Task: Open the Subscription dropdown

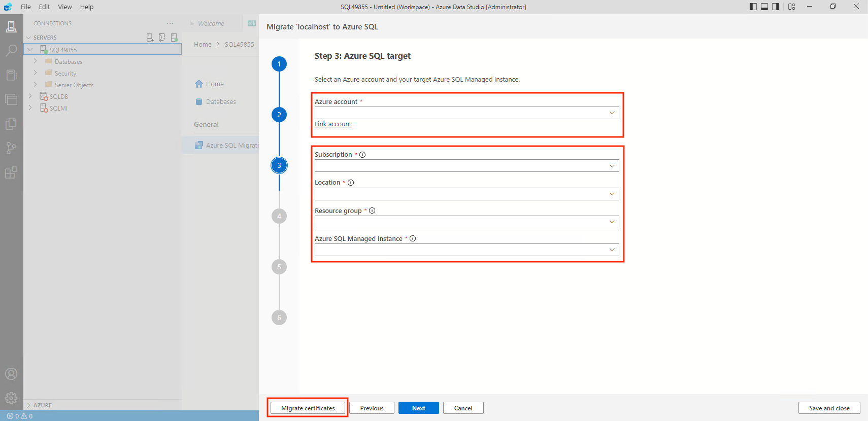Action: (467, 166)
